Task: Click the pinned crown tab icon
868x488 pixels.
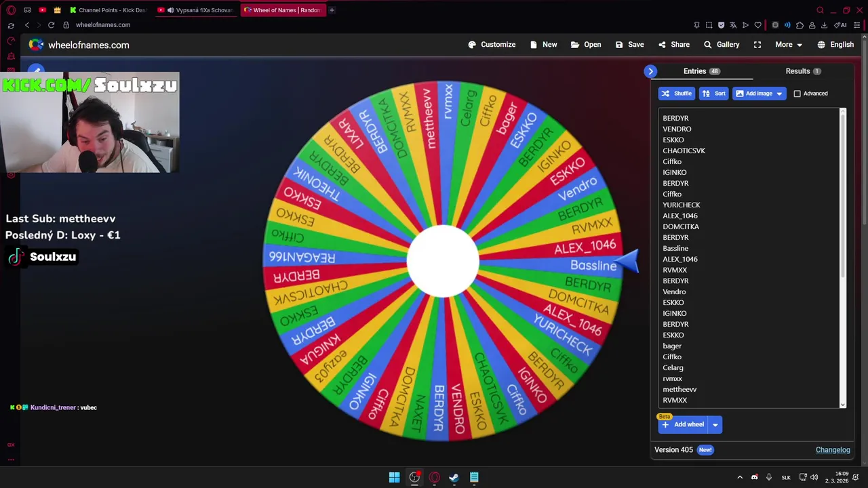Action: click(57, 10)
